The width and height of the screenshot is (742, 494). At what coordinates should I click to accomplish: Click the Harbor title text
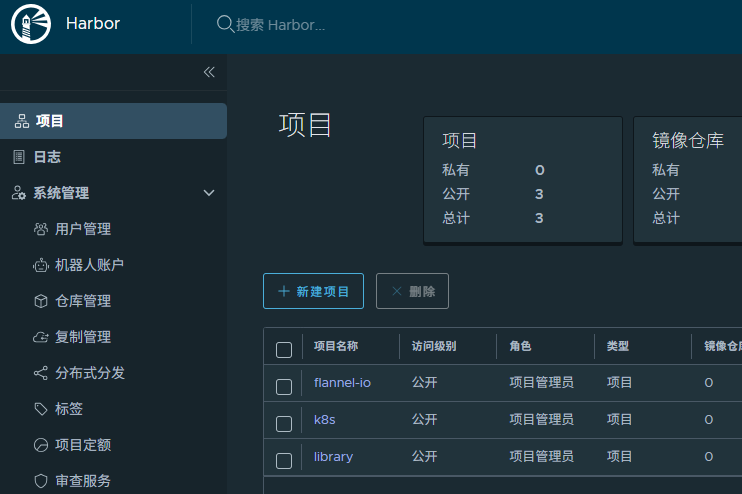[x=93, y=23]
